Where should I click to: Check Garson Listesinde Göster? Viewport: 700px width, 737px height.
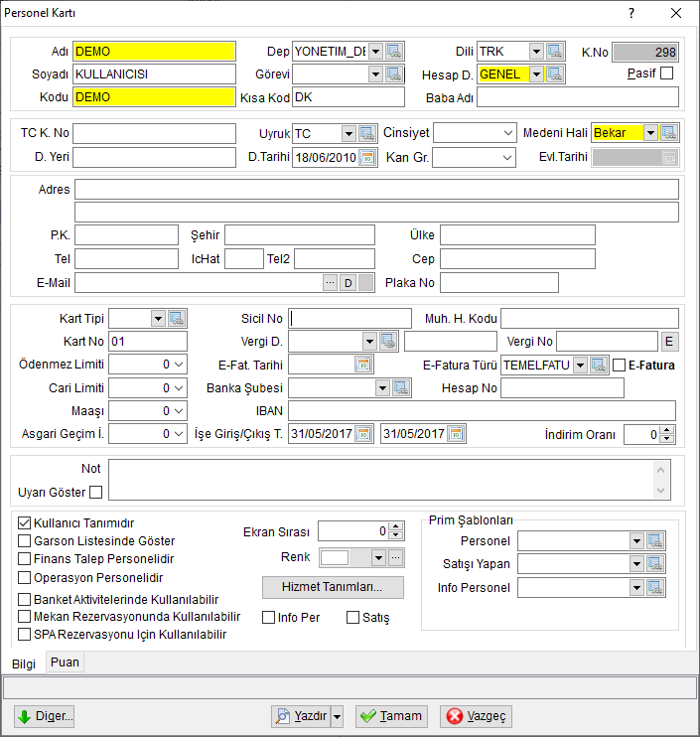coord(24,541)
